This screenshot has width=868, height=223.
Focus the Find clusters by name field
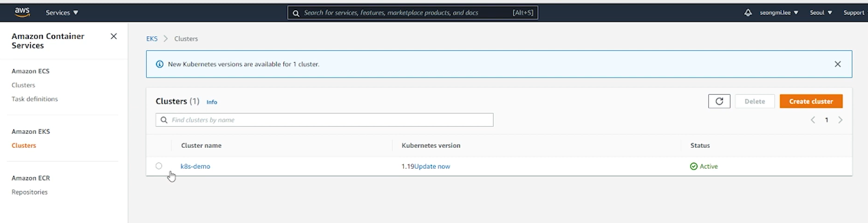point(324,120)
